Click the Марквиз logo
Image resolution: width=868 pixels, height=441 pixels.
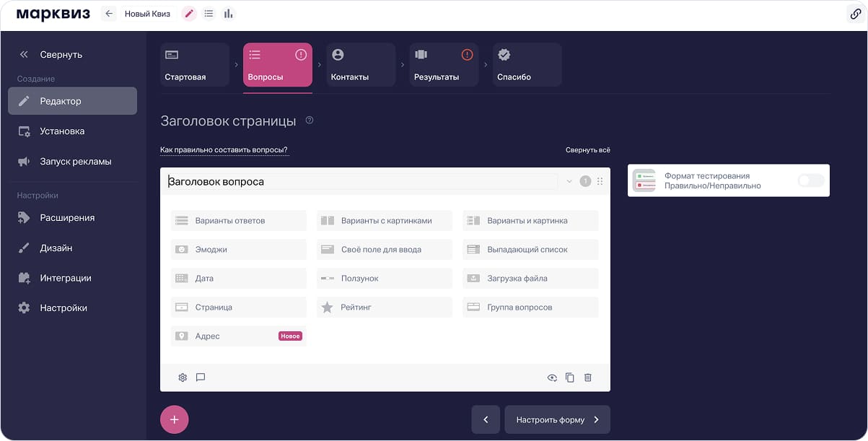click(53, 14)
